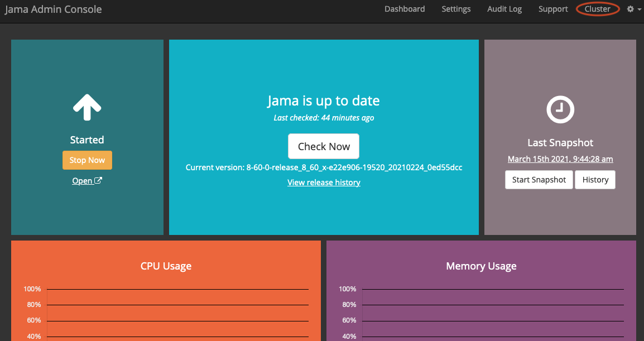
Task: Open the running Jama application link
Action: (87, 181)
